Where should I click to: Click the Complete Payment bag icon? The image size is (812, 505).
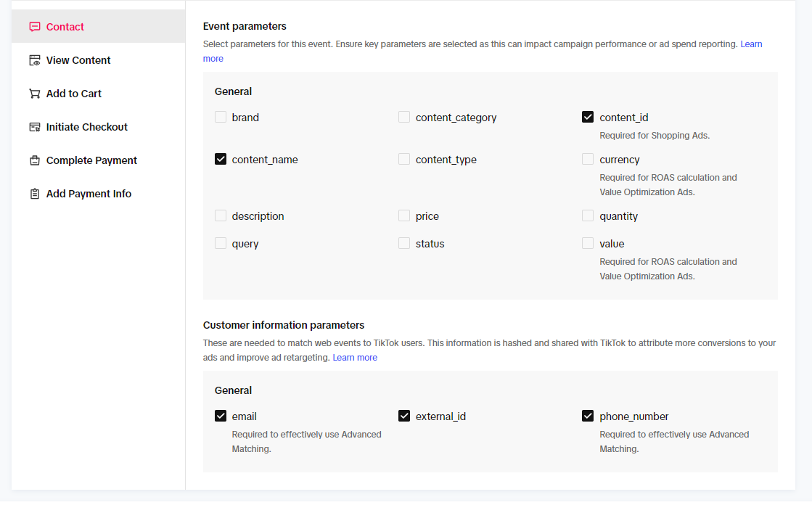click(x=35, y=160)
